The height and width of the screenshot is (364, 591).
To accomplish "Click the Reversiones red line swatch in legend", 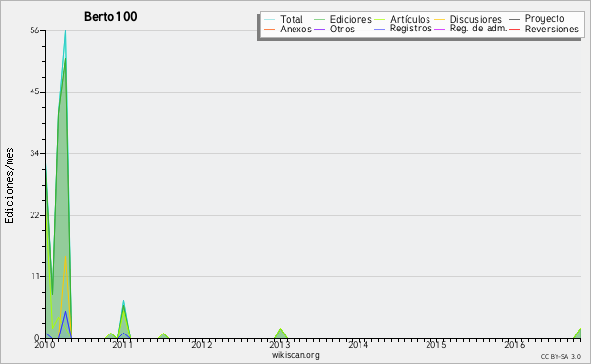I will [x=514, y=29].
